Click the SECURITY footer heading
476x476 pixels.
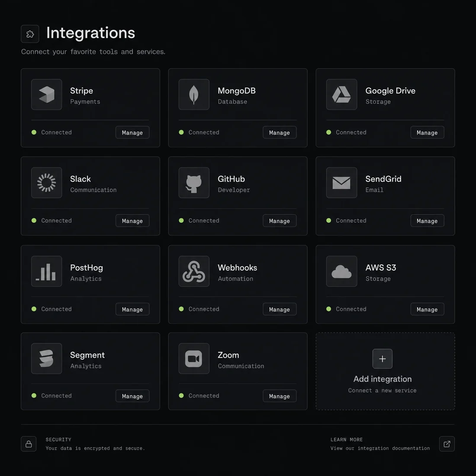click(x=58, y=440)
